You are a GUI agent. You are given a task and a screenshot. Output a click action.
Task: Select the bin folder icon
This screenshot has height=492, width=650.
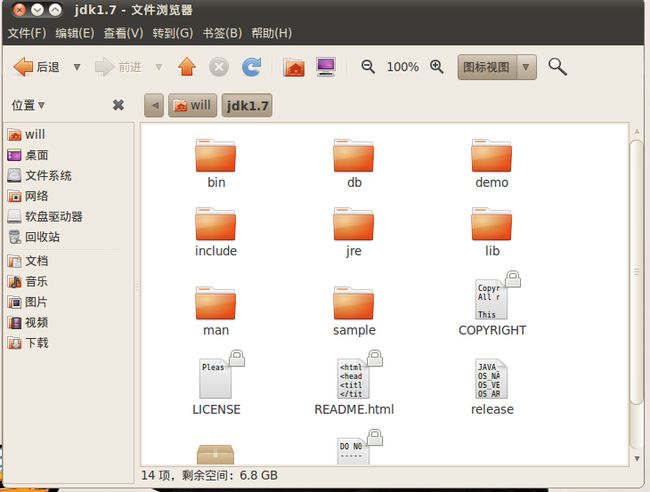tap(216, 155)
